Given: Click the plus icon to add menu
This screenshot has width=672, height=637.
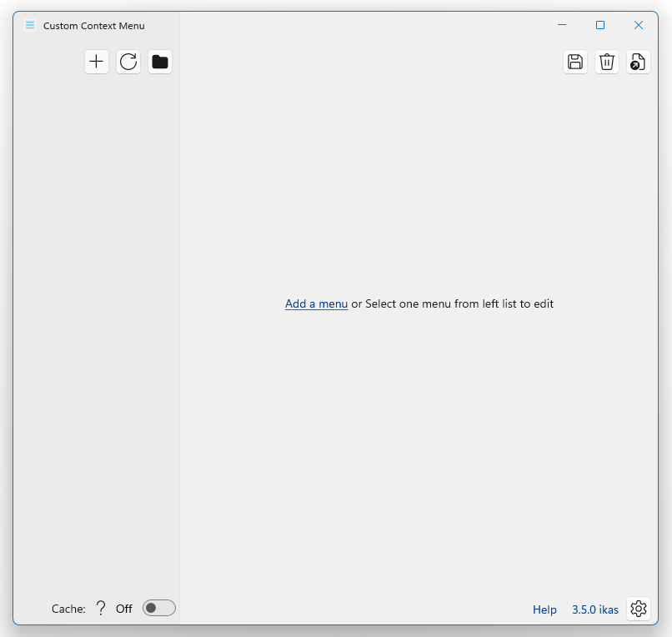Looking at the screenshot, I should point(97,62).
